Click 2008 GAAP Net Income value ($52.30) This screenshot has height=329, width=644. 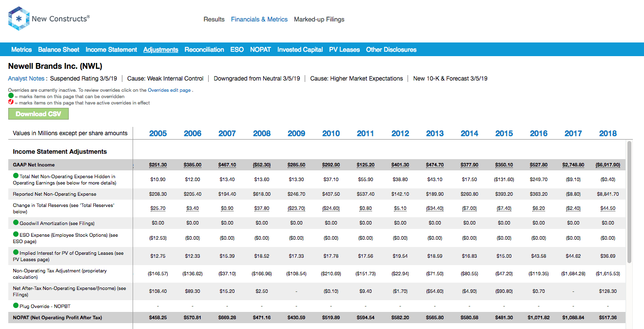(x=262, y=165)
